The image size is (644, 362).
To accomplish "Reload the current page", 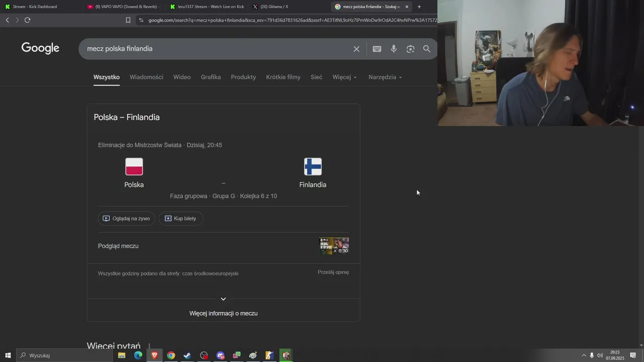I will 27,20.
